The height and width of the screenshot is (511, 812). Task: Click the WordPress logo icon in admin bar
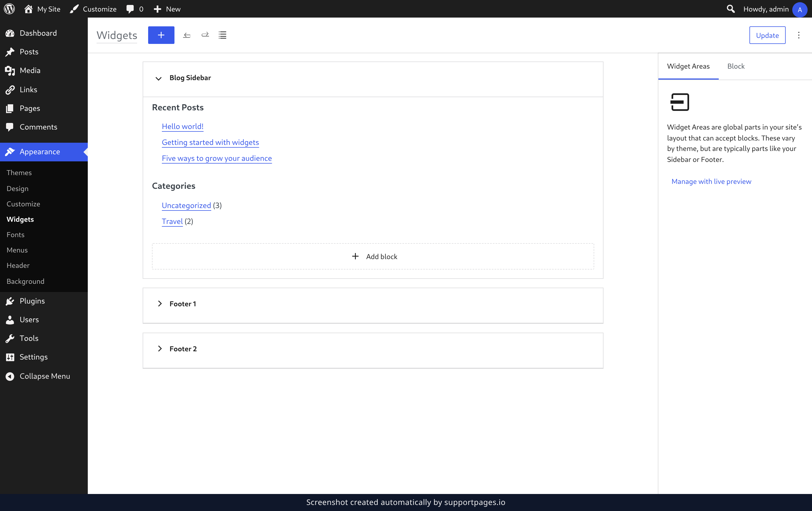click(x=9, y=9)
